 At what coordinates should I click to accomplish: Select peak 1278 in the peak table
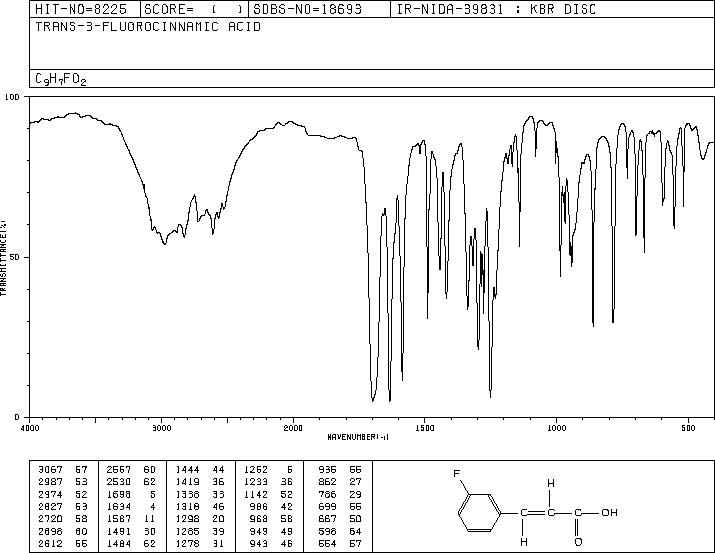(x=187, y=543)
